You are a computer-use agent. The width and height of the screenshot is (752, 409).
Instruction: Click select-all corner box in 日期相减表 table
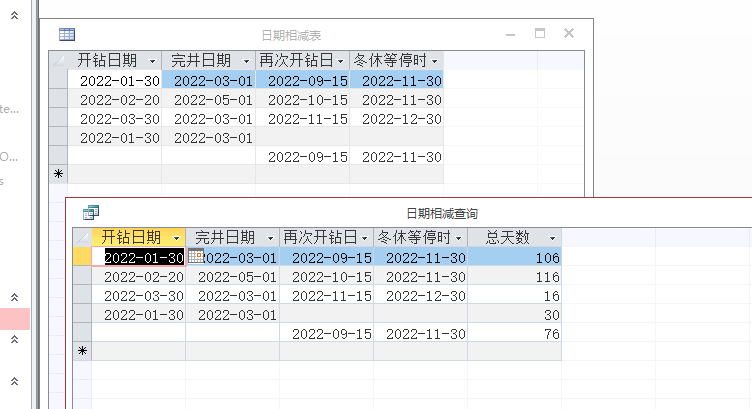[58, 60]
